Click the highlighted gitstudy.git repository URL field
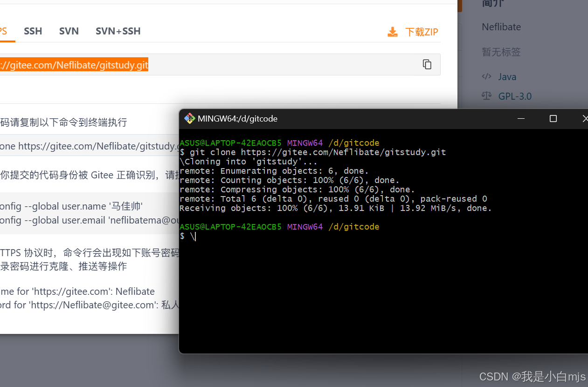 (220, 65)
